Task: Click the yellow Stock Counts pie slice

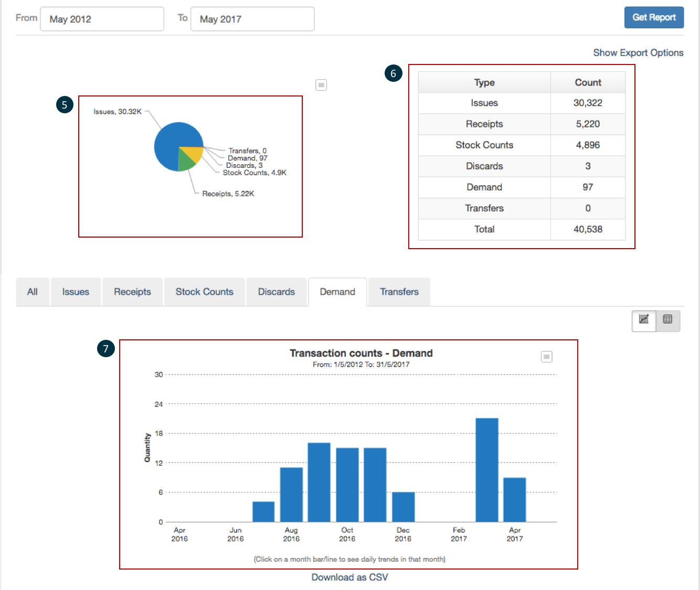Action: (x=194, y=153)
